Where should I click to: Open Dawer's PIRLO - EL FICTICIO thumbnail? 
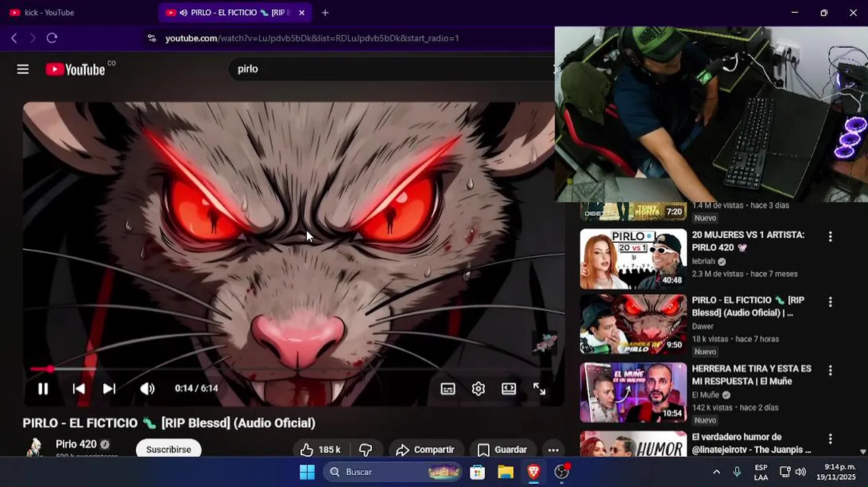633,325
